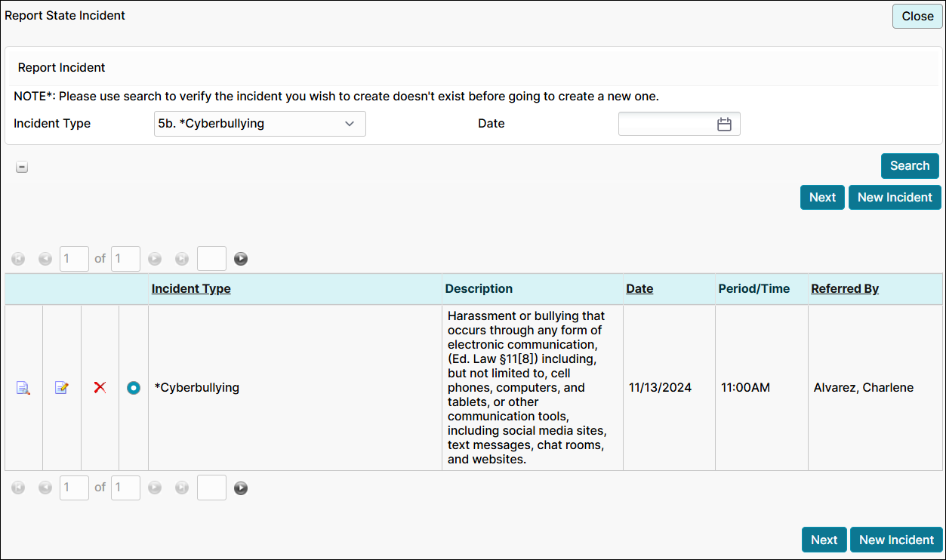
Task: Go to previous page in top pager
Action: point(45,259)
